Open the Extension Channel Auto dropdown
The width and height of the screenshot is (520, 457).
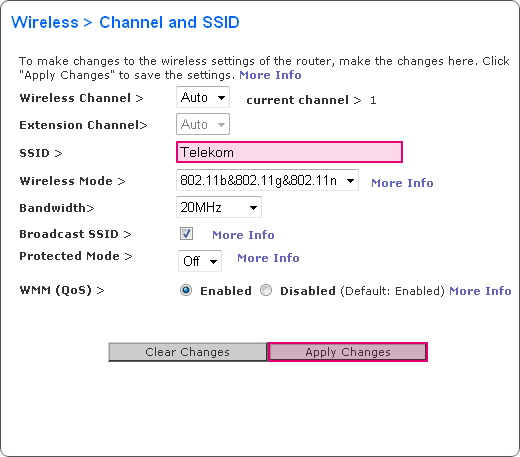click(x=203, y=124)
